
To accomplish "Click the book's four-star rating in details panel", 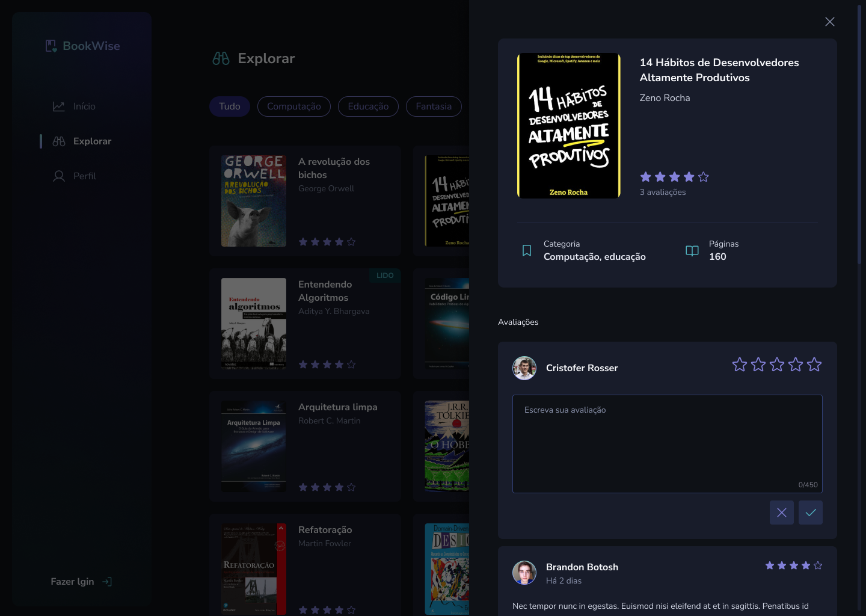I will (675, 177).
